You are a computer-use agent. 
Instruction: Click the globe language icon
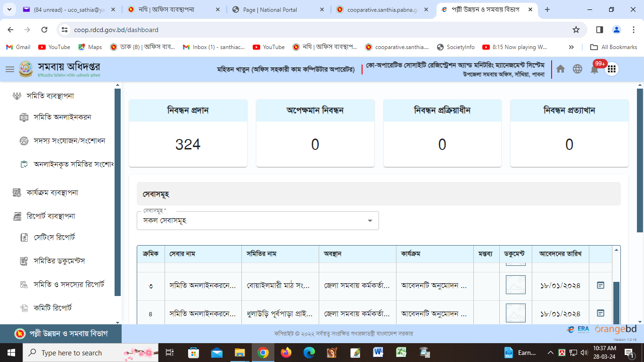coord(578,69)
